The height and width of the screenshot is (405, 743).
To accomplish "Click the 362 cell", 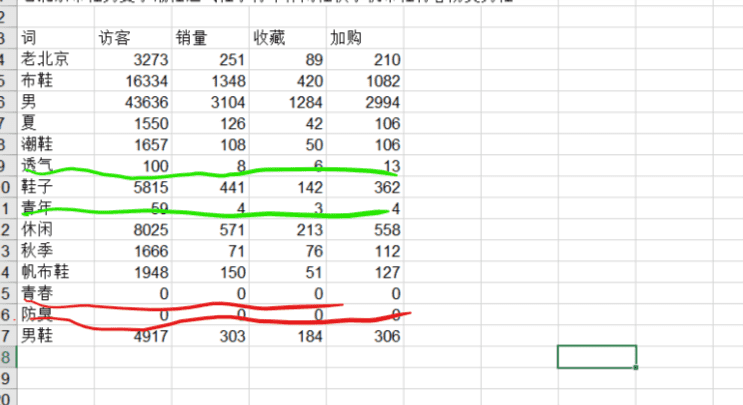I will (x=365, y=187).
